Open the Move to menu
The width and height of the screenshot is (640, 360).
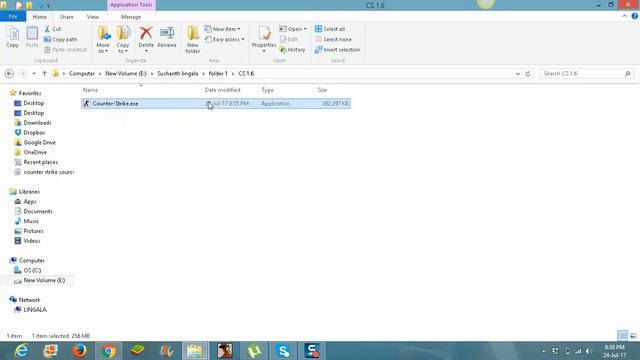click(103, 40)
